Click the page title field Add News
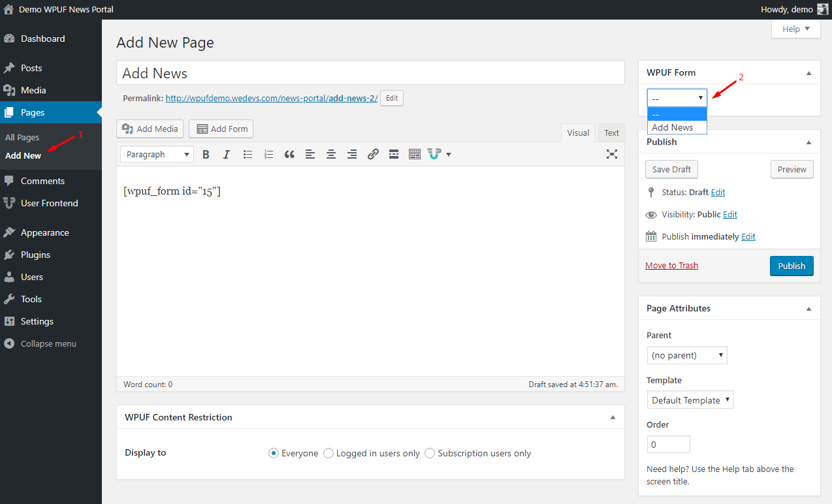Image resolution: width=832 pixels, height=504 pixels. [x=370, y=73]
